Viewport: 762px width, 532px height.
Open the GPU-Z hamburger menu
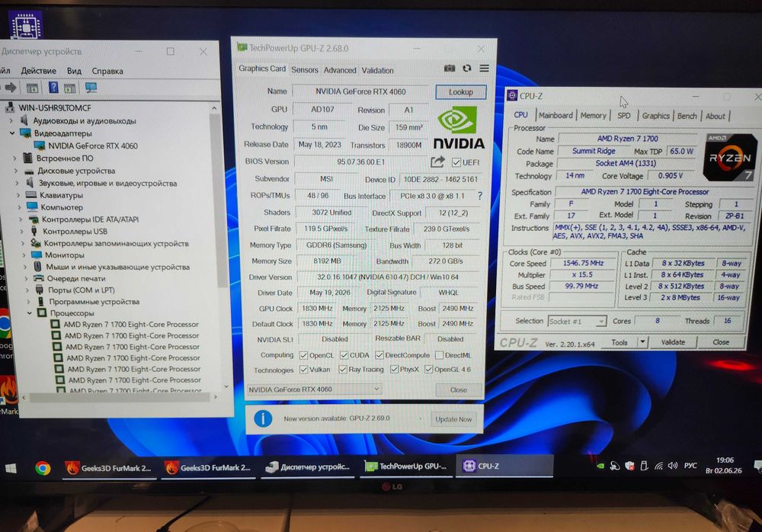point(484,69)
